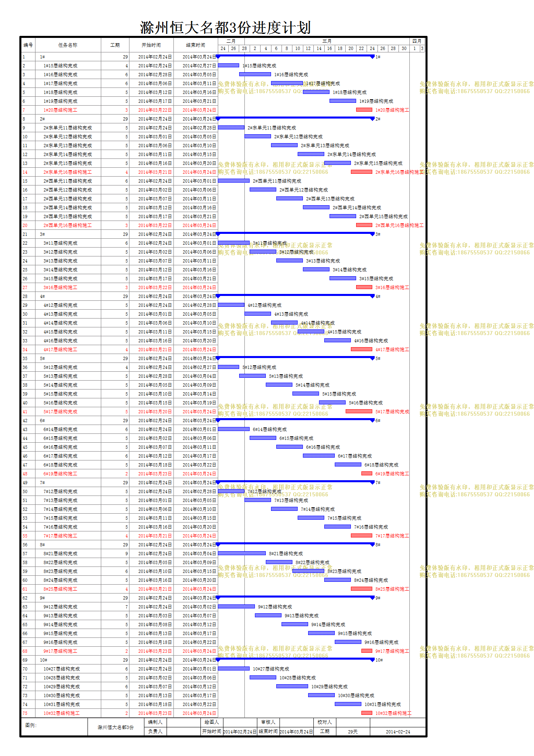This screenshot has height=756, width=534.
Task: Select task name 2#东单元14层结构完成 in the table
Action: 68,154
